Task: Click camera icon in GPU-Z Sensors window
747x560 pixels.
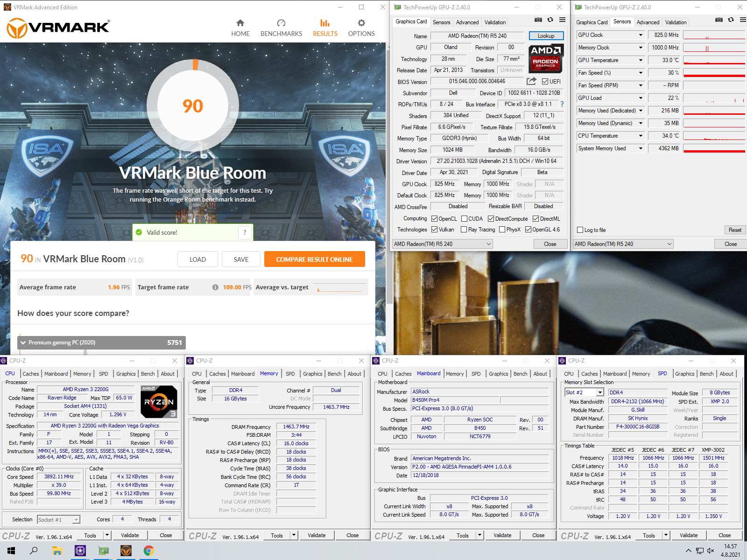Action: [x=719, y=20]
